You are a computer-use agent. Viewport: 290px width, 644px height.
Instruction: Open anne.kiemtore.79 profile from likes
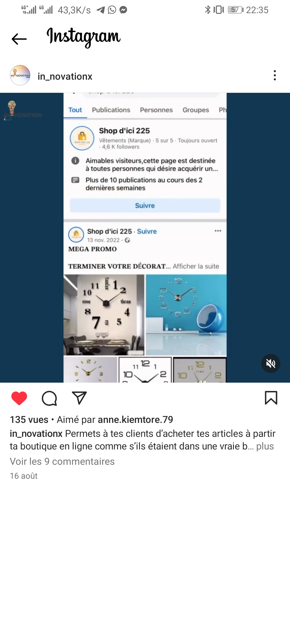click(x=135, y=419)
